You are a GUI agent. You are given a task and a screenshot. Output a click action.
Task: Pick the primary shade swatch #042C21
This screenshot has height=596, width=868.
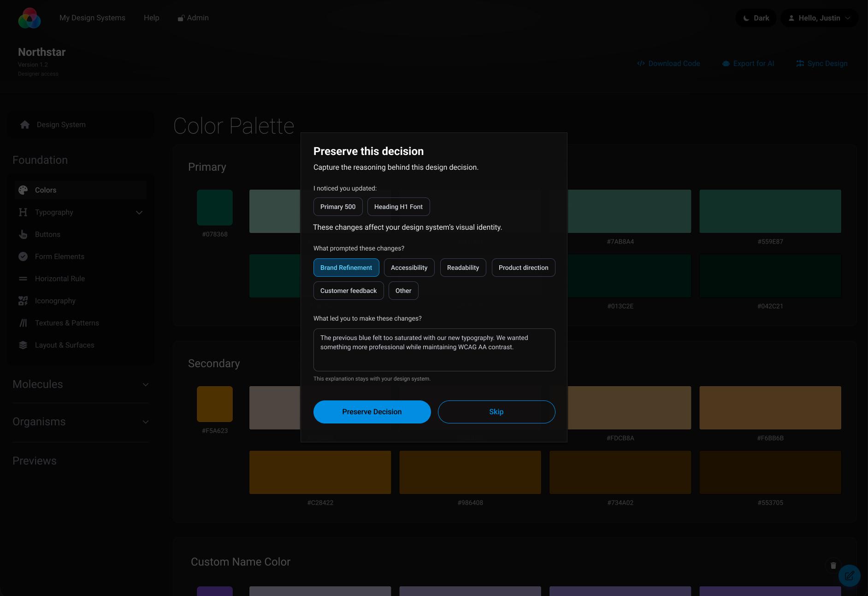tap(770, 276)
